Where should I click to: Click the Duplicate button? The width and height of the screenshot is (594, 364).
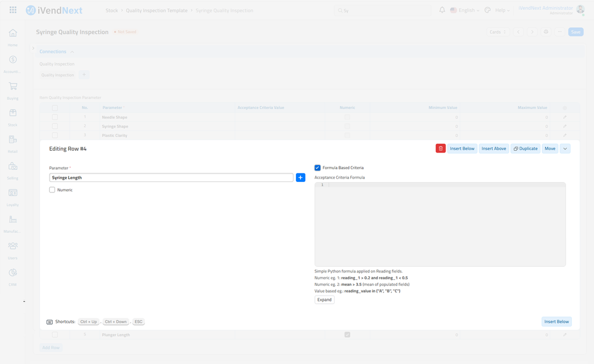tap(526, 148)
